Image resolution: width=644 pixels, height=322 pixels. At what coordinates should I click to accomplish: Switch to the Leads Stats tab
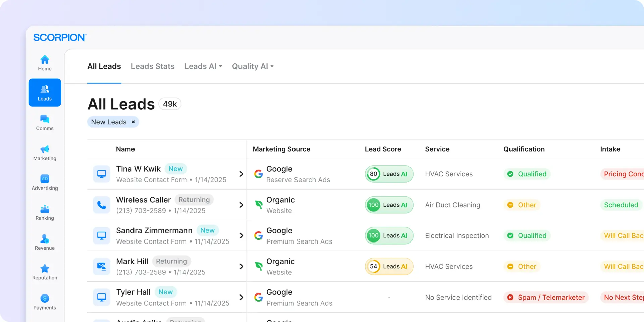pyautogui.click(x=153, y=66)
